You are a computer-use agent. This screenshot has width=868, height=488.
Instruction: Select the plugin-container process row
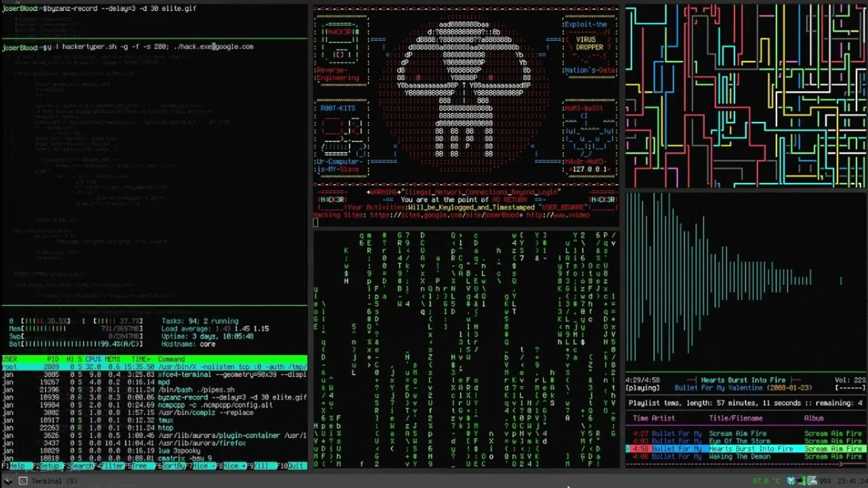(x=154, y=435)
